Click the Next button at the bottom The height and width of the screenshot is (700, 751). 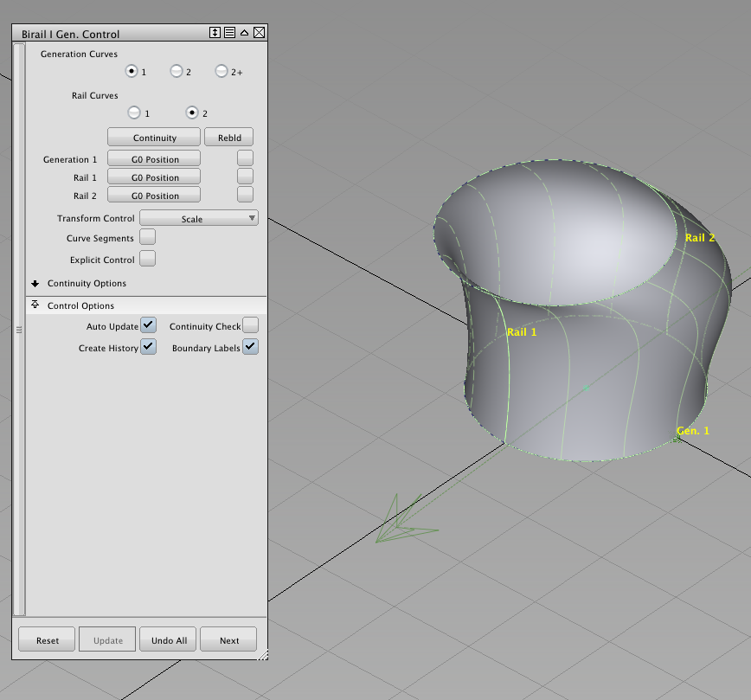[x=228, y=639]
